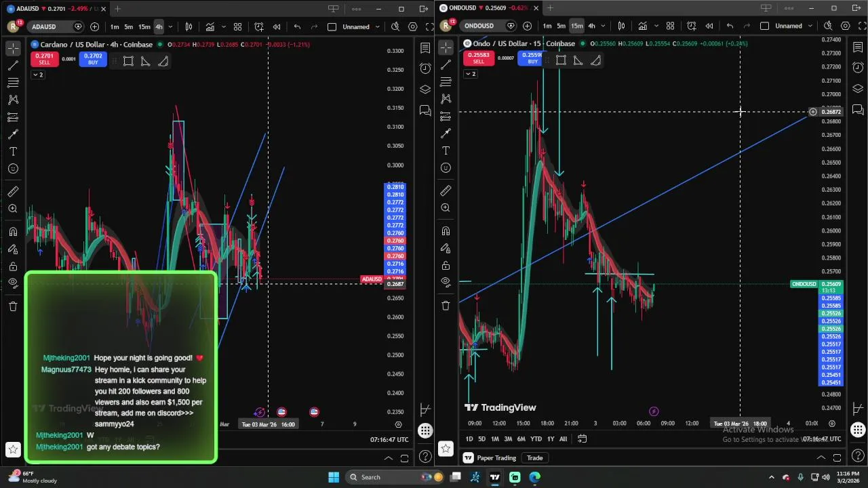Select the text tool in ADAUSD window
This screenshot has height=488, width=868.
[13, 151]
